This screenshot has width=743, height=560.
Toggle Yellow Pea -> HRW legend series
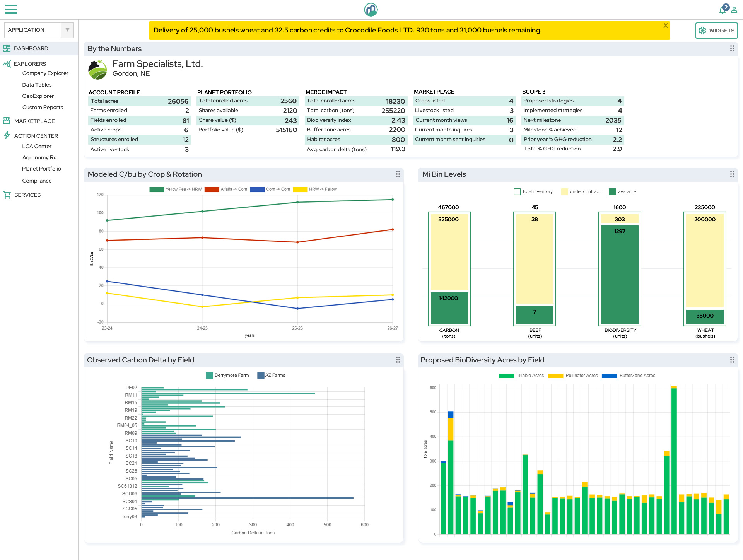pyautogui.click(x=176, y=189)
